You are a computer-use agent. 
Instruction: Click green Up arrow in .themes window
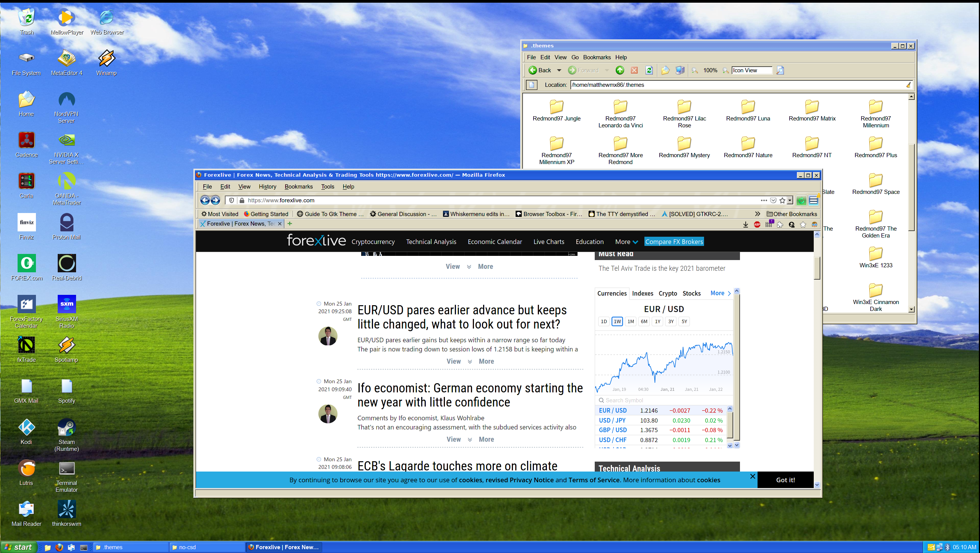click(620, 70)
